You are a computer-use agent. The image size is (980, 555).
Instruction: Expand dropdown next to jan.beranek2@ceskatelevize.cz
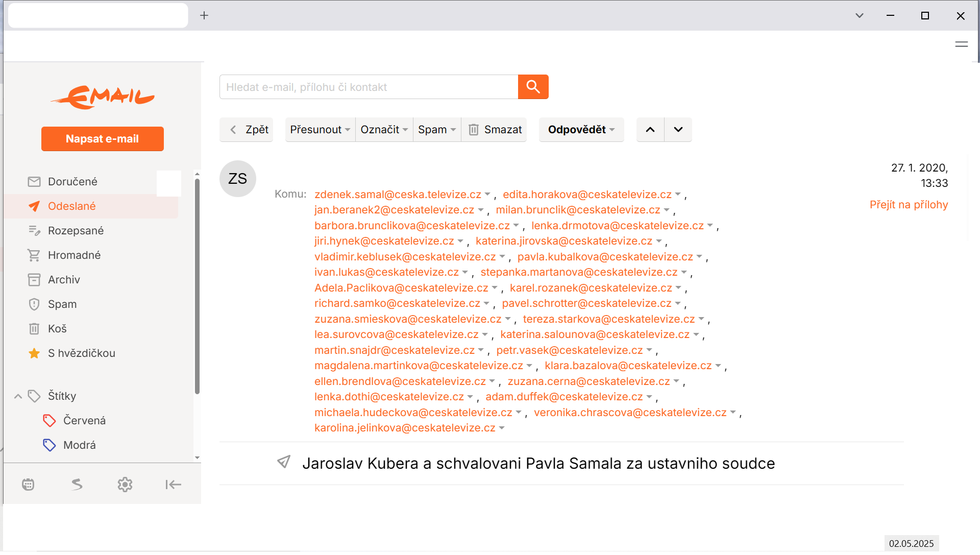point(480,210)
